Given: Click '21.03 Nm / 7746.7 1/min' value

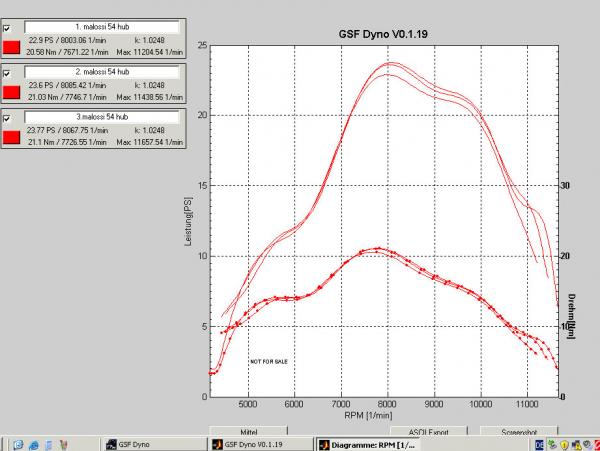Looking at the screenshot, I should 67,97.
